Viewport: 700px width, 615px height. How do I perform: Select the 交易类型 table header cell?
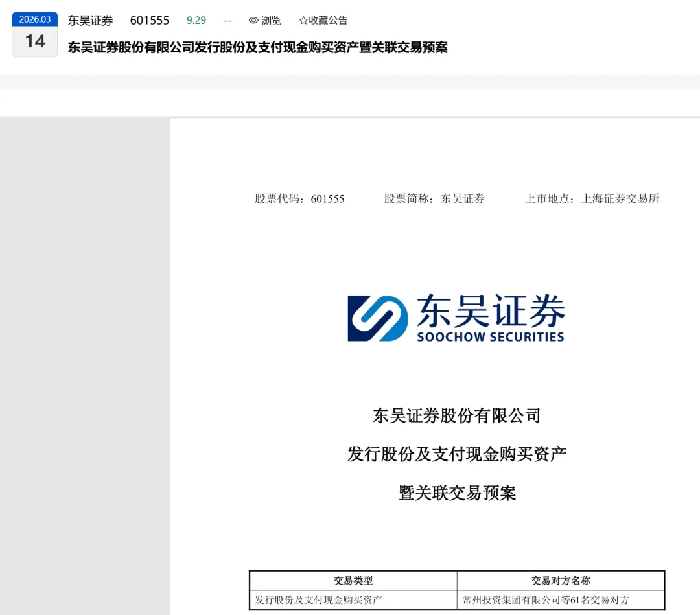point(355,581)
